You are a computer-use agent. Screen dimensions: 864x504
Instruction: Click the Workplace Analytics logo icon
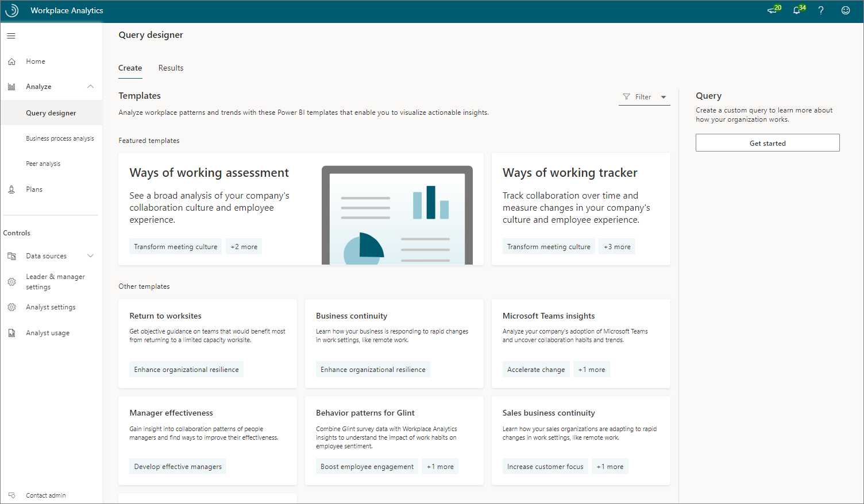11,10
